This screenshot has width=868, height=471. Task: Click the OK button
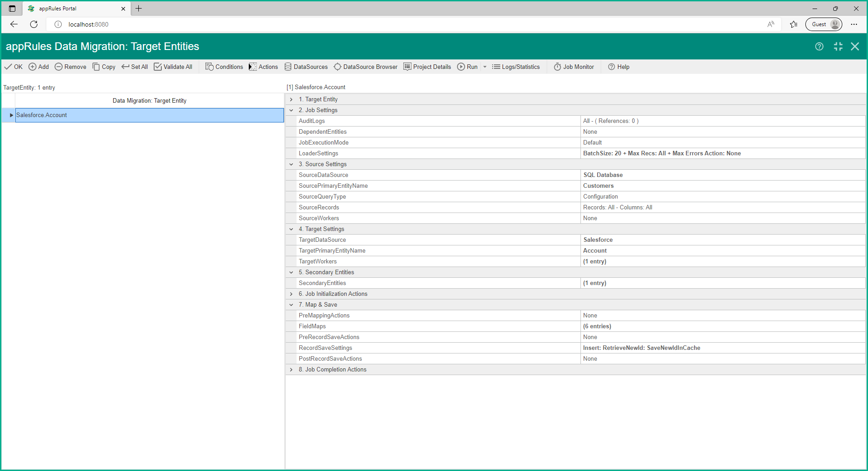click(14, 67)
